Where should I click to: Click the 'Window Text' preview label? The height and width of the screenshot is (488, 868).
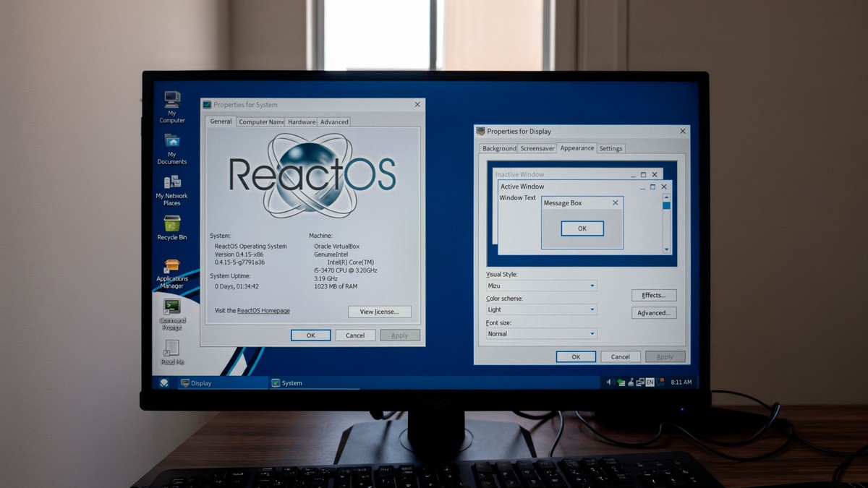[x=518, y=197]
